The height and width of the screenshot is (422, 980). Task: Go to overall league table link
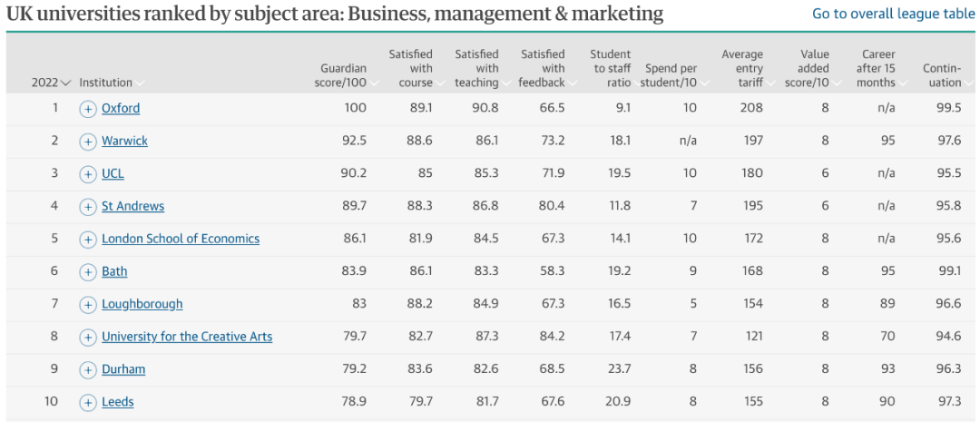pos(893,14)
